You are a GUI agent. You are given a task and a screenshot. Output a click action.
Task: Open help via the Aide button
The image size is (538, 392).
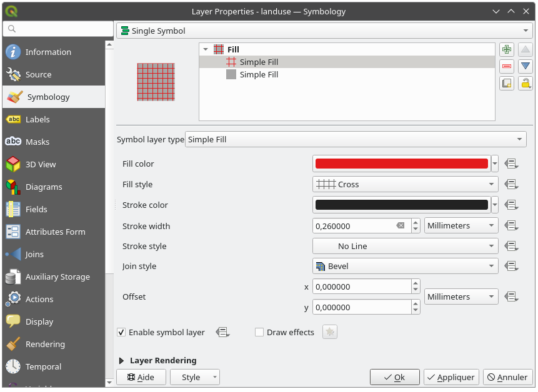point(141,377)
